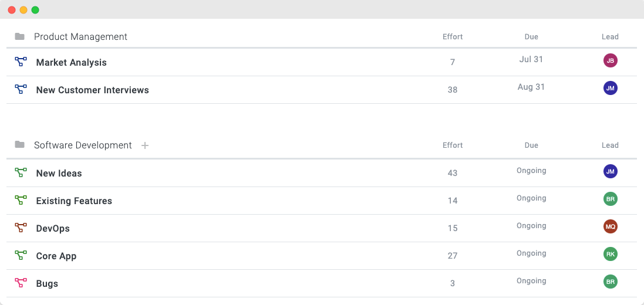
Task: Click the New Ideas green workflow icon
Action: [21, 172]
